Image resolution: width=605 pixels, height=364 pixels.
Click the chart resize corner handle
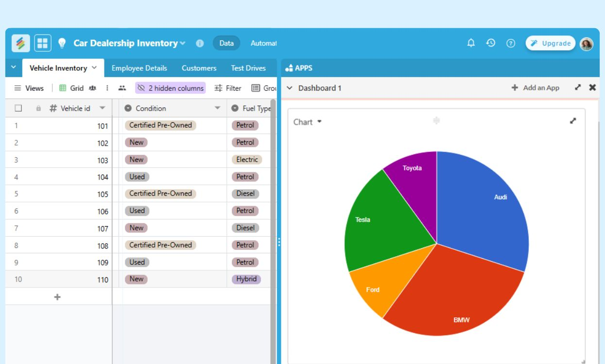[x=583, y=361]
